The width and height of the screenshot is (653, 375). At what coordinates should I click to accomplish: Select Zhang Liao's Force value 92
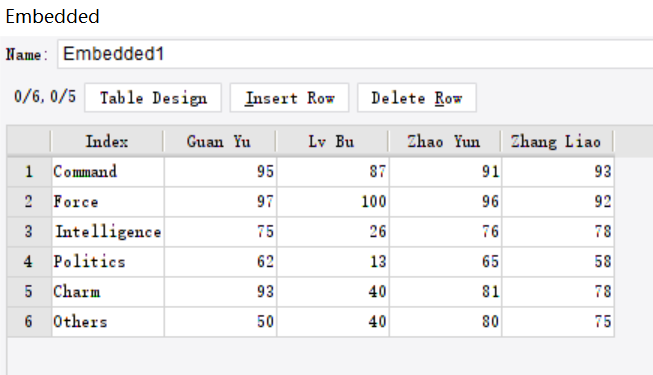tap(558, 202)
